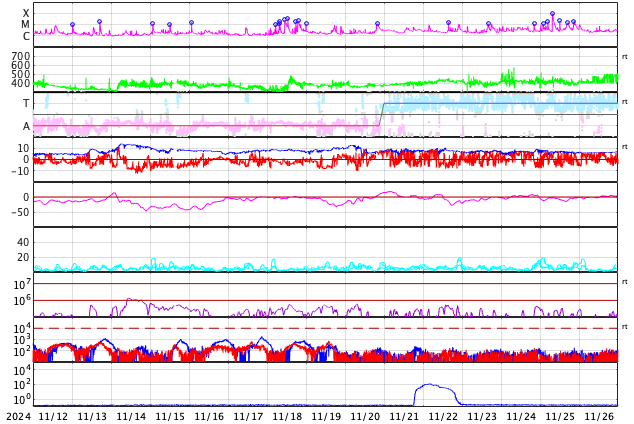Viewport: 634px width, 424px height.
Task: Select the 10^6 axis label
Action: [x=20, y=301]
